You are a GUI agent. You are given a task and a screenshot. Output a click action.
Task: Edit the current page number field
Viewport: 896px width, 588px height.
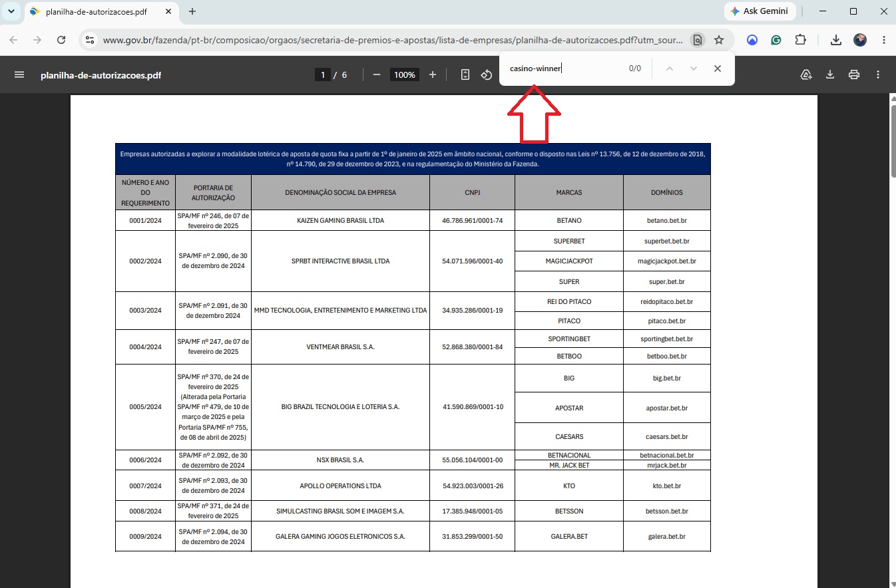click(323, 74)
